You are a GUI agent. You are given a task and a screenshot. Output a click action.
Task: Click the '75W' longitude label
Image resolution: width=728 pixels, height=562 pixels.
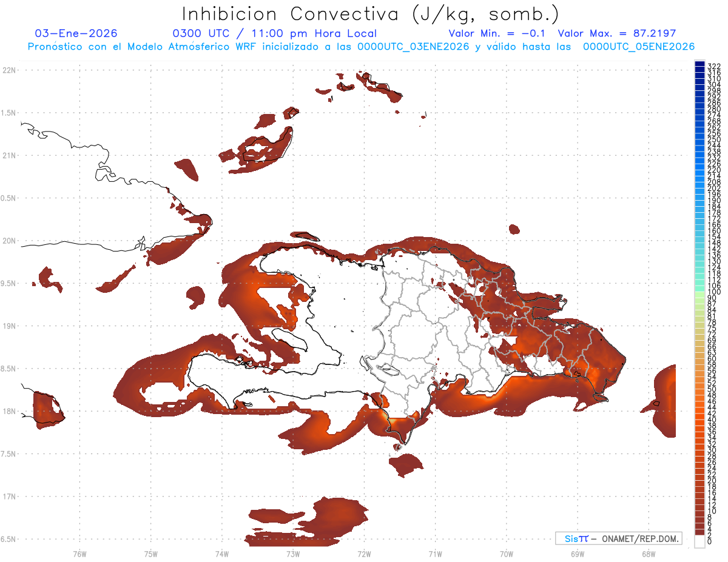click(151, 554)
